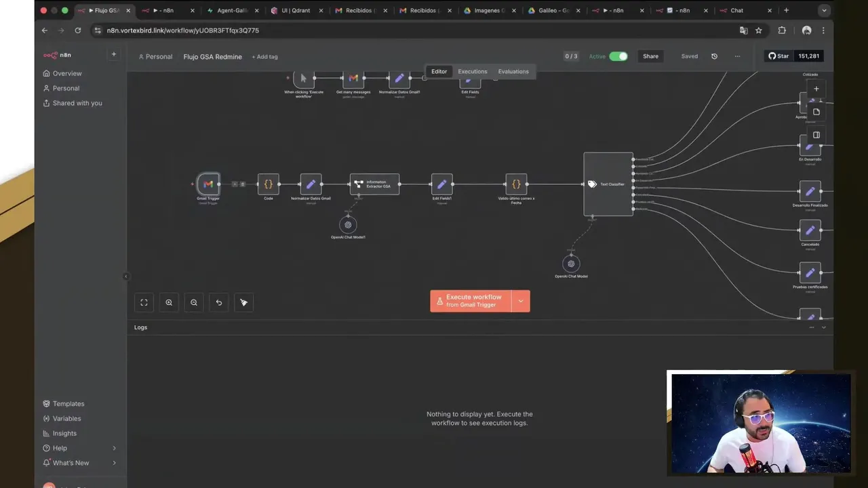The height and width of the screenshot is (488, 868).
Task: Click the Share button
Action: (x=650, y=56)
